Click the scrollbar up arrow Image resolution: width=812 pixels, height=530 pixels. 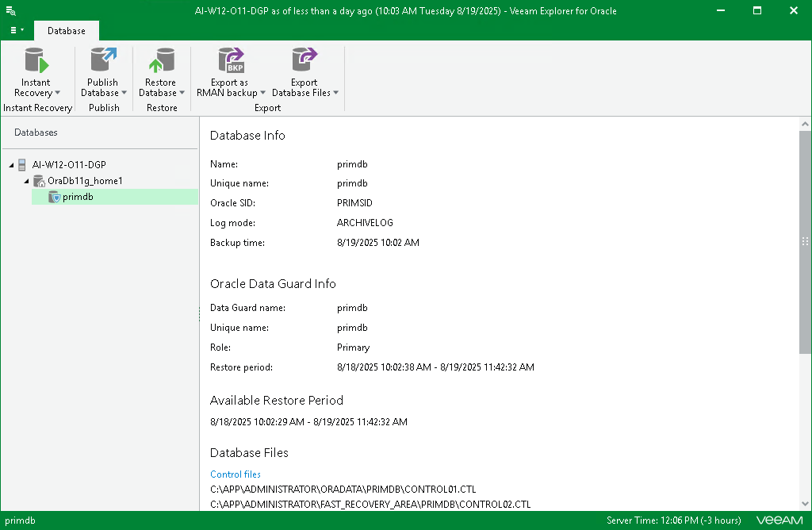click(x=805, y=124)
